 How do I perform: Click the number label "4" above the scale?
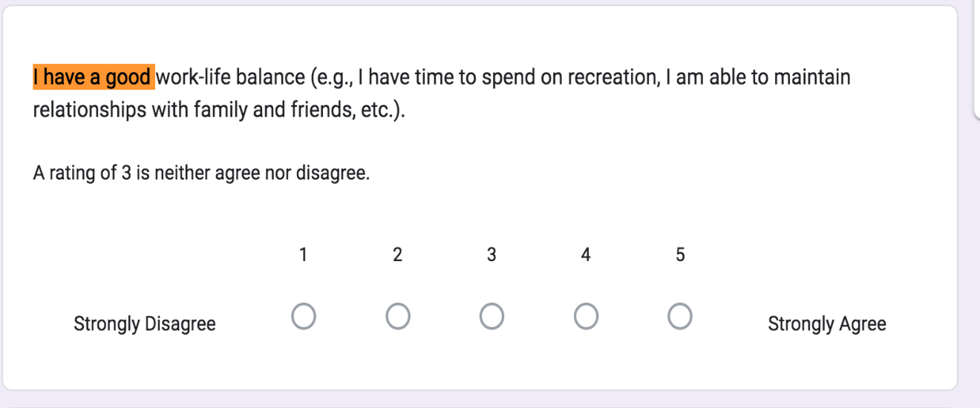coord(586,255)
